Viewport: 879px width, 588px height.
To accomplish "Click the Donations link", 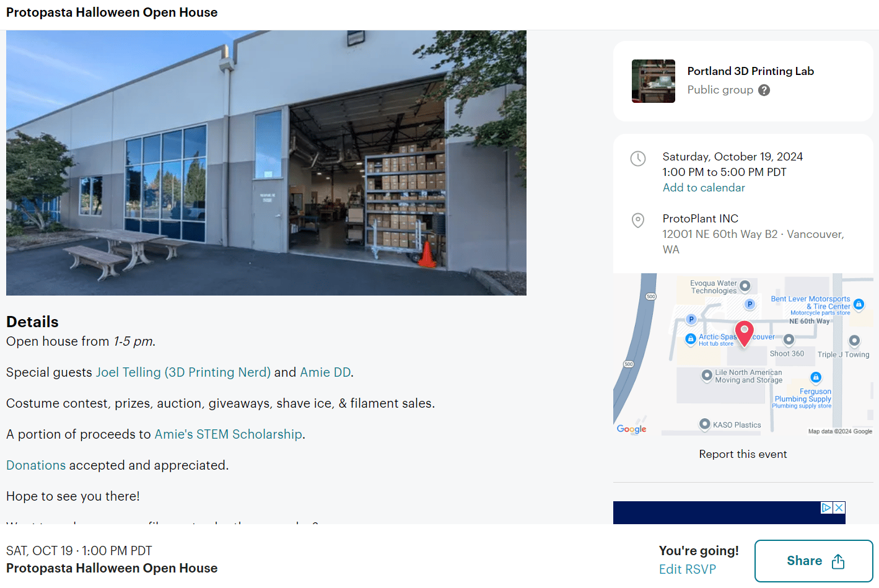I will [x=36, y=465].
